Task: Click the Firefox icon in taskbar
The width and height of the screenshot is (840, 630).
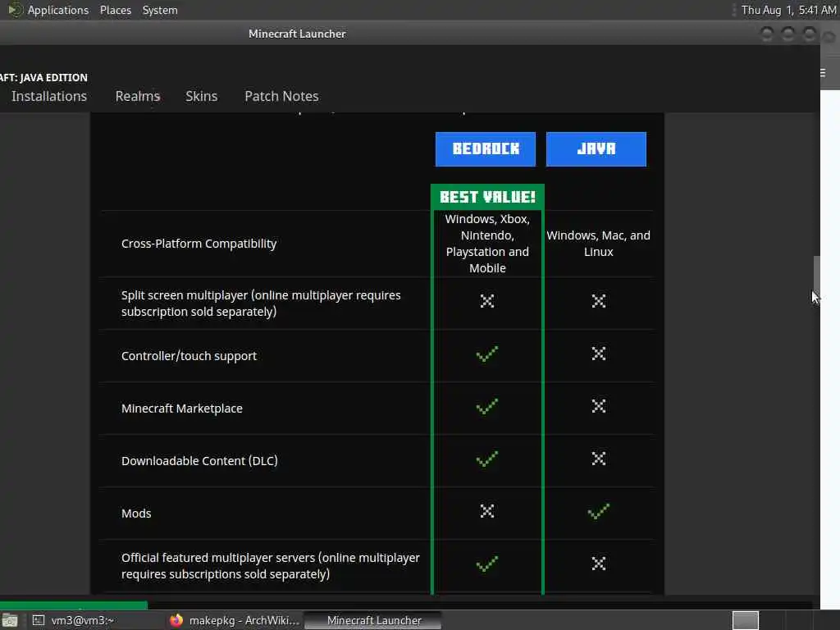Action: pyautogui.click(x=176, y=620)
